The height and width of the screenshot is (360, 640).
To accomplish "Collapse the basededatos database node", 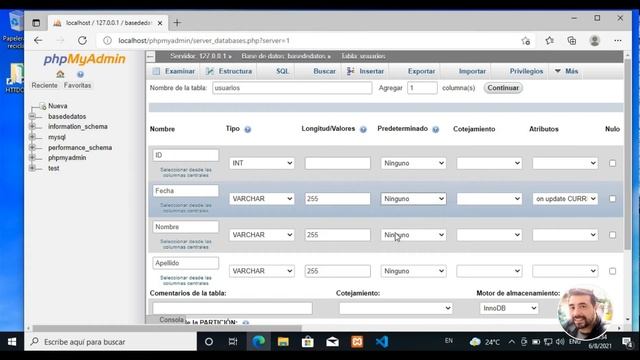I will [32, 117].
